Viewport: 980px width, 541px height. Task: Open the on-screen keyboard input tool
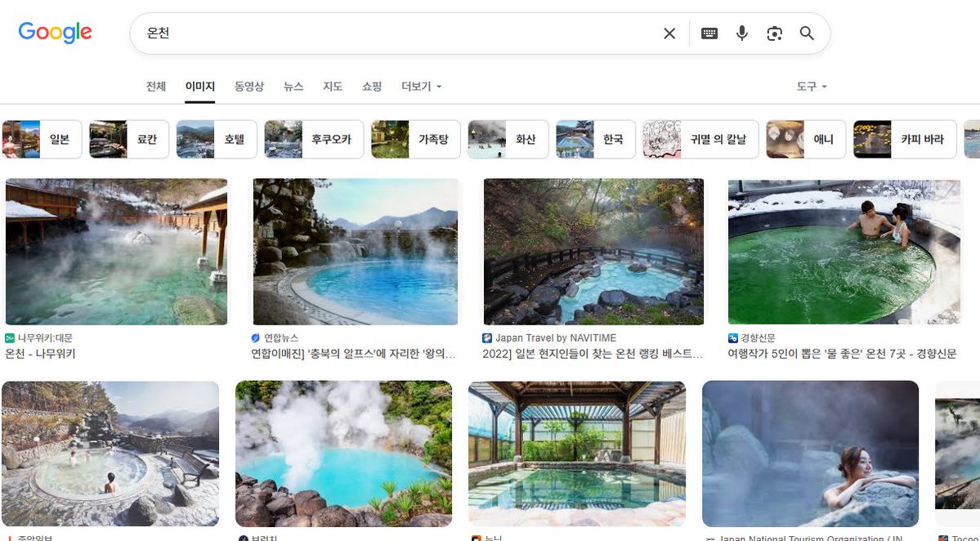tap(709, 34)
